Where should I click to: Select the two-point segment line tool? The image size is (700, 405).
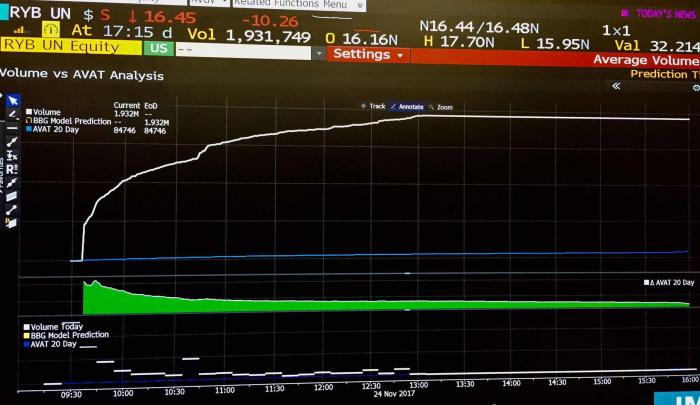12,210
